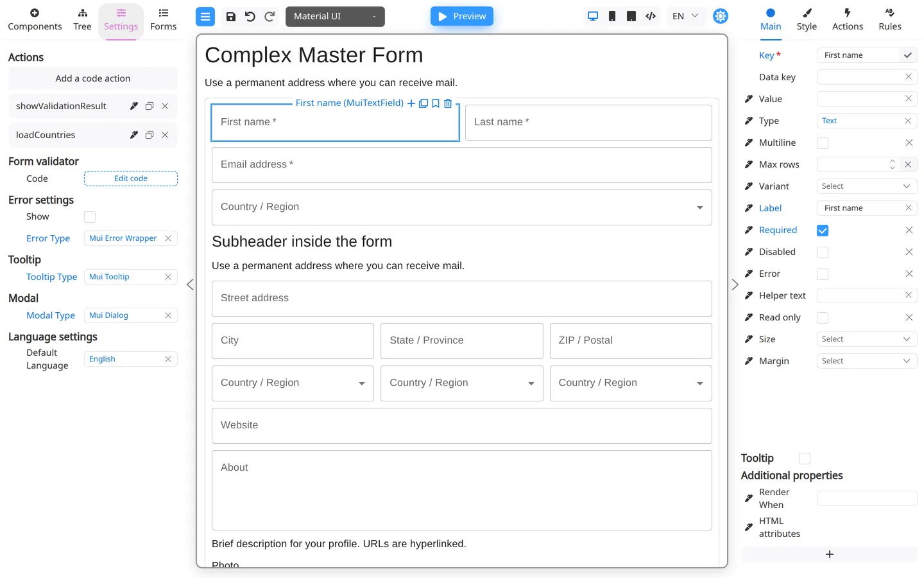Save First name component as preset bookmark
924x578 pixels.
click(436, 103)
